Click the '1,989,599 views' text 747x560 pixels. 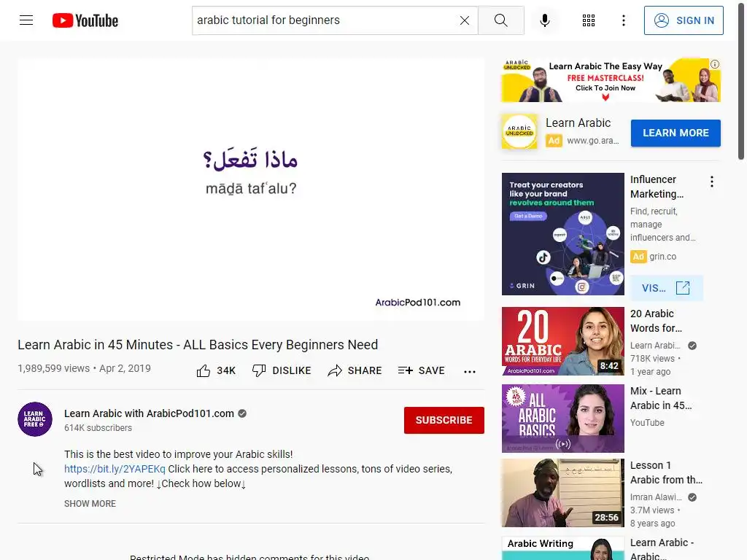53,368
